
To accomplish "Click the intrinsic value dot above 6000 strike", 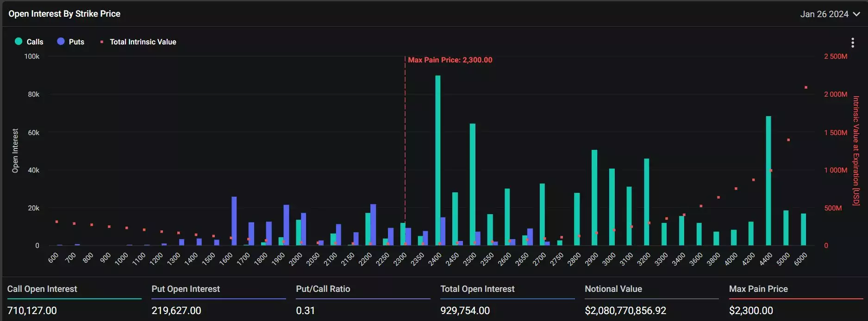I will (x=806, y=87).
